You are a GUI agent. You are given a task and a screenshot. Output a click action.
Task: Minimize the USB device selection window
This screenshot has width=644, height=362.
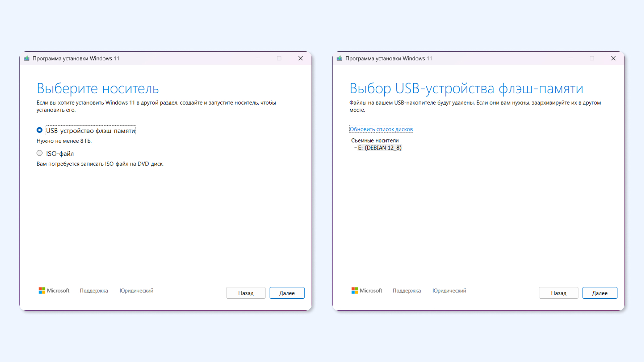[x=571, y=58]
